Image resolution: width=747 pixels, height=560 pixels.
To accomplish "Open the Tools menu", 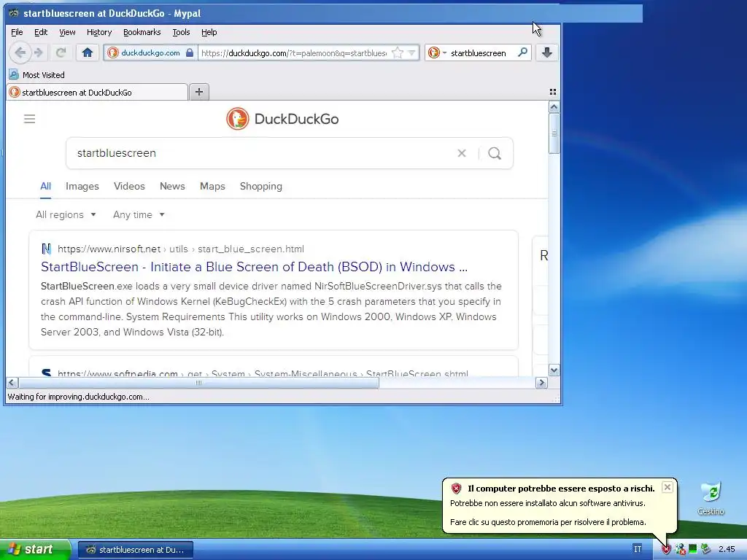I will pos(181,32).
